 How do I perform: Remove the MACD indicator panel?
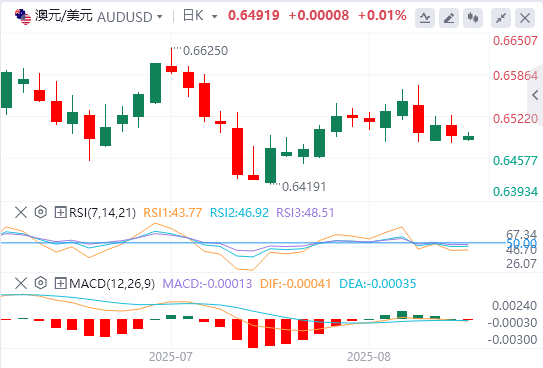[21, 283]
